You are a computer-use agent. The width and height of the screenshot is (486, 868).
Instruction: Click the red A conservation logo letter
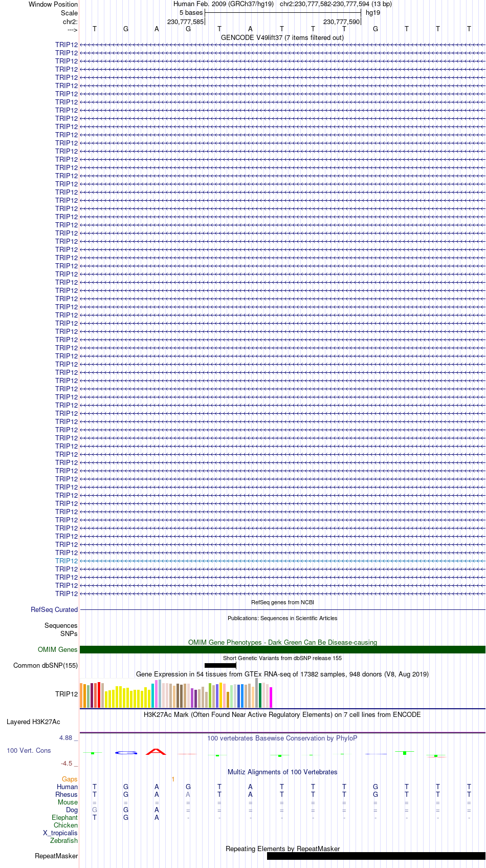[x=157, y=752]
